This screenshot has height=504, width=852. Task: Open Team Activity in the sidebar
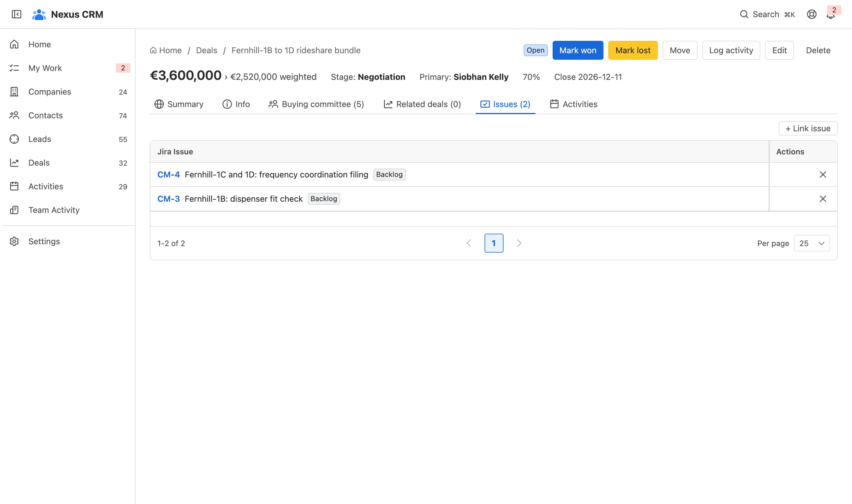click(x=69, y=210)
